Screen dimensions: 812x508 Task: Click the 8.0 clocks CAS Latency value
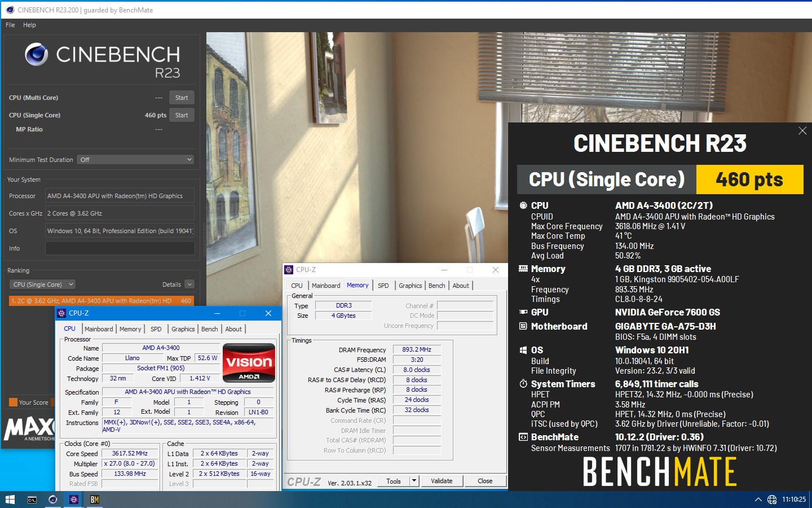(417, 370)
